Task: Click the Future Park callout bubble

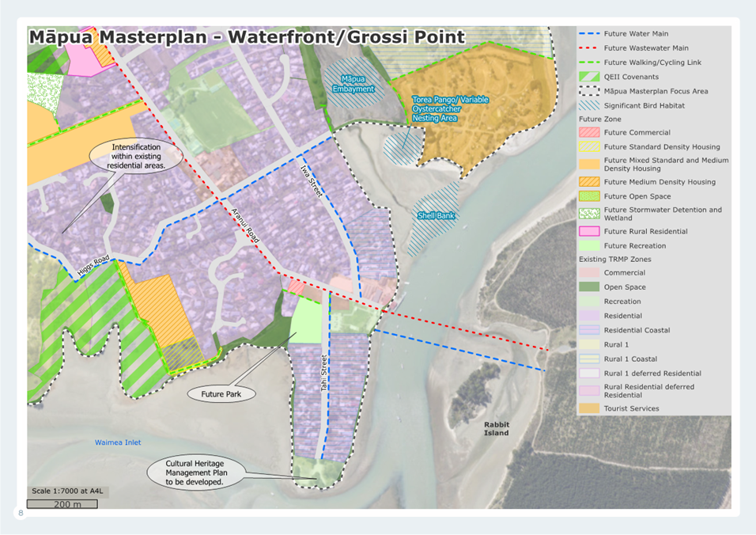Action: coord(221,393)
